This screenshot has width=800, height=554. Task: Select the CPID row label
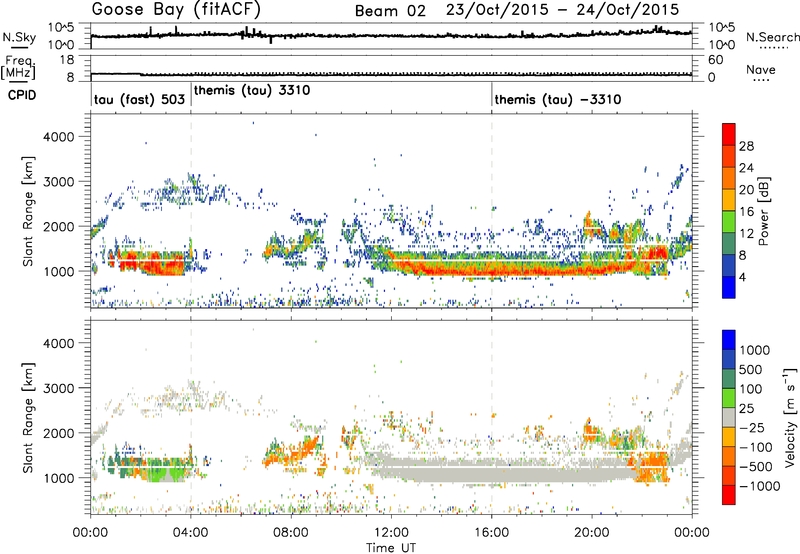pyautogui.click(x=22, y=95)
